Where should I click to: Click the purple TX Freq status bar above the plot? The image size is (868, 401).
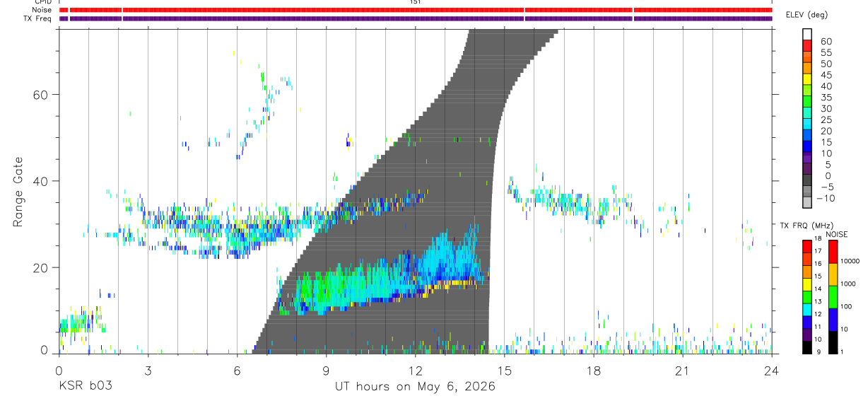click(x=416, y=18)
